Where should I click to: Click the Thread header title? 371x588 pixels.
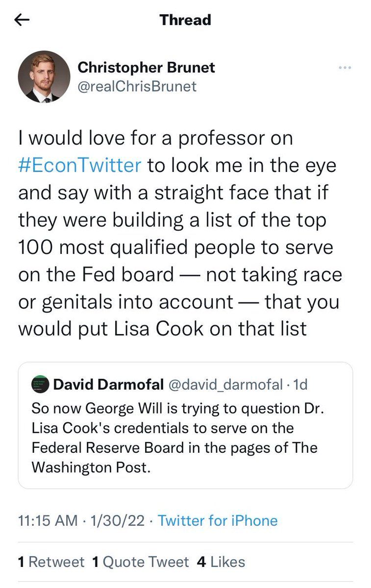click(x=185, y=20)
